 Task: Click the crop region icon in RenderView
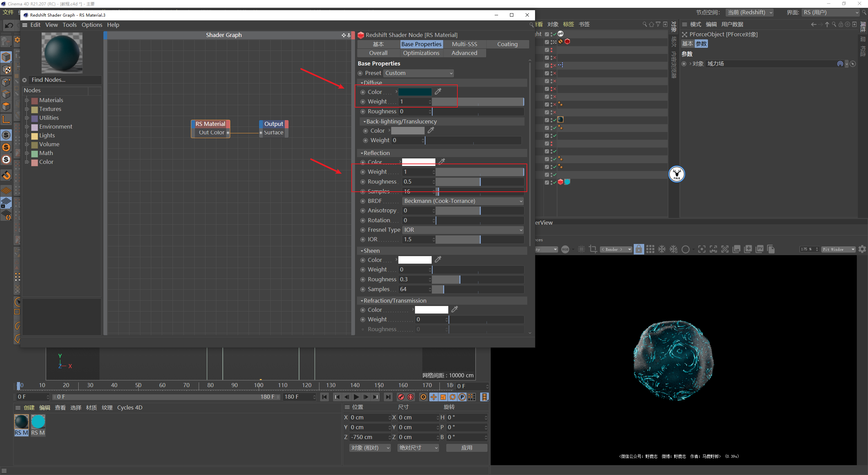(x=593, y=249)
